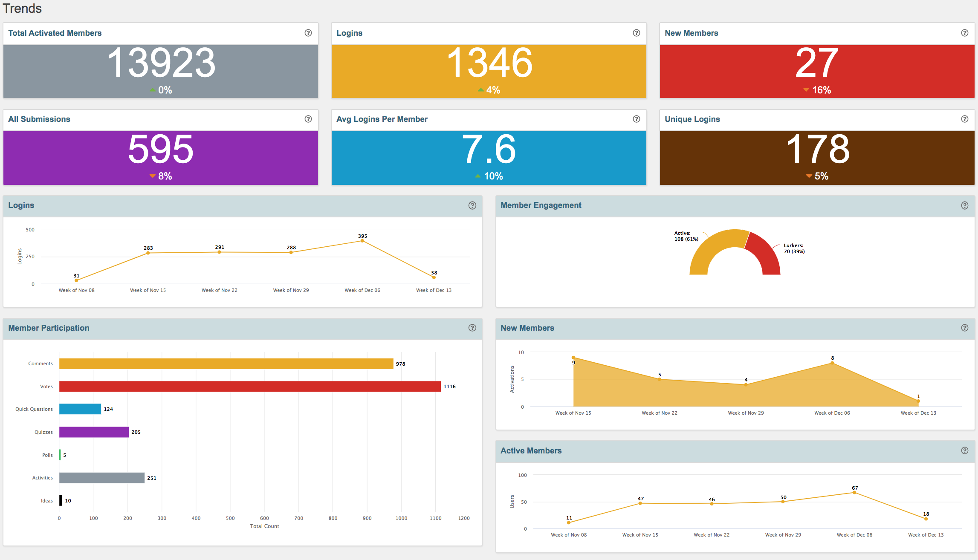Click the red Votes bar
This screenshot has height=560, width=978.
249,387
